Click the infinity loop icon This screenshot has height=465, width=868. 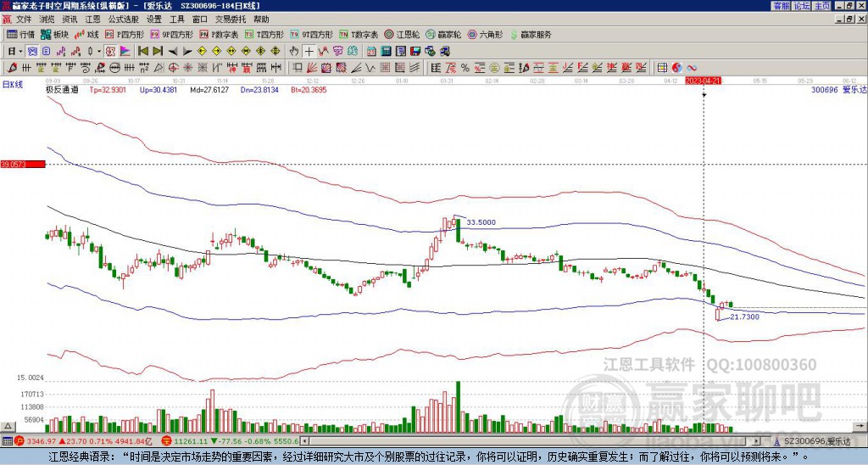(692, 68)
